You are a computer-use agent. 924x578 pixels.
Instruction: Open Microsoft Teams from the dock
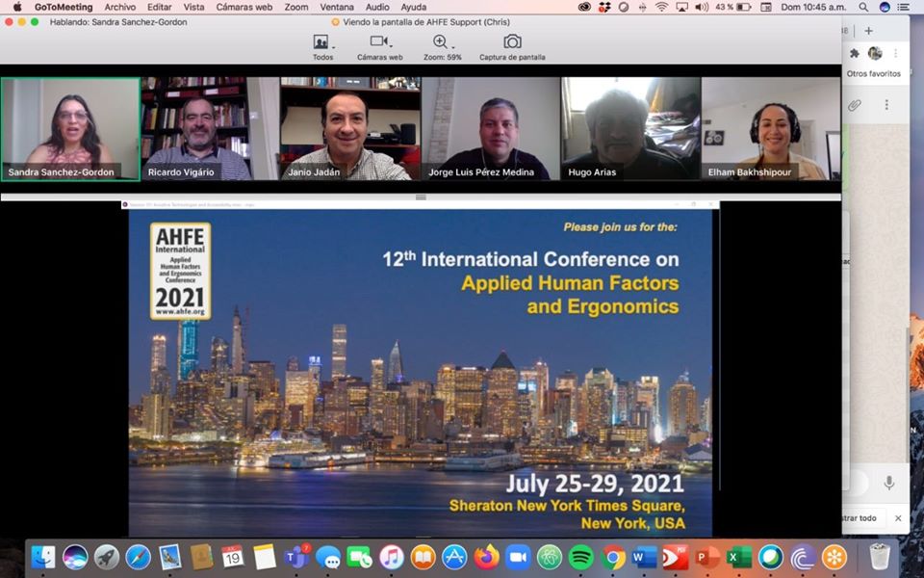[296, 557]
